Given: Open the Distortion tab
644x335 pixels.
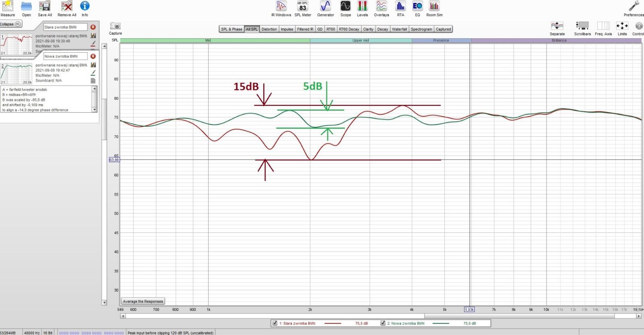Looking at the screenshot, I should tap(269, 29).
